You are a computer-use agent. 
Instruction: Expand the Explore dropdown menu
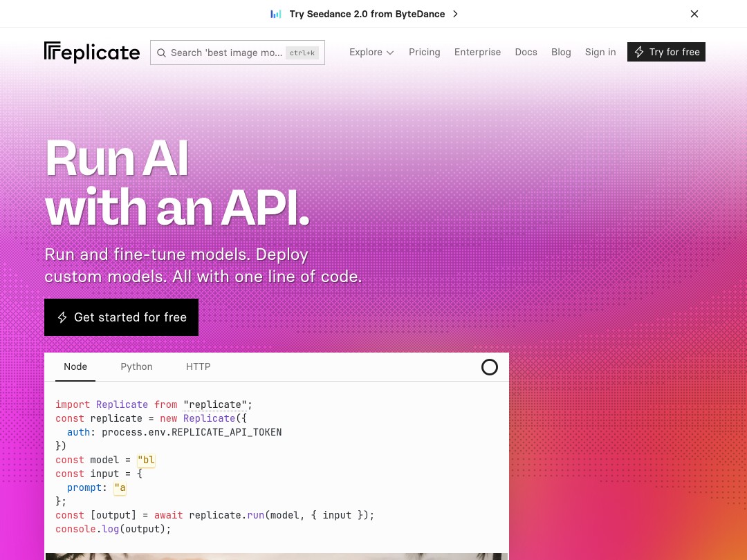click(371, 52)
